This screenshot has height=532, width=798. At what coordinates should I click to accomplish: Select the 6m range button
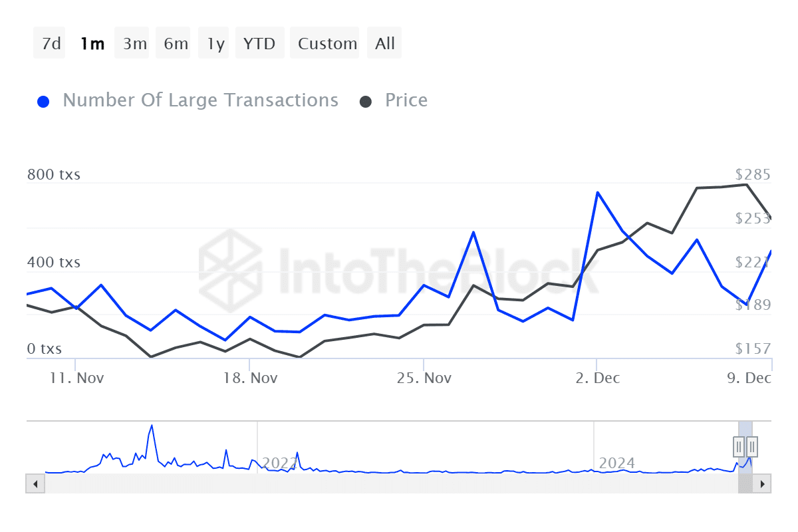(x=176, y=44)
